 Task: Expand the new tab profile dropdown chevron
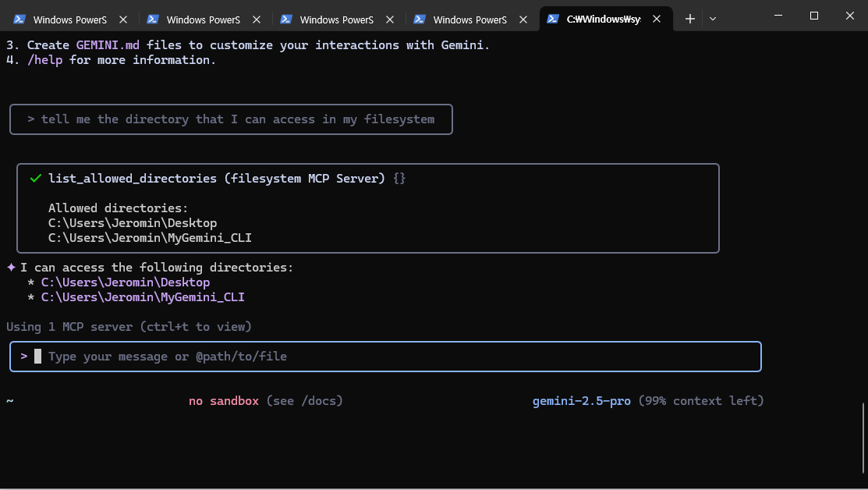pos(713,19)
